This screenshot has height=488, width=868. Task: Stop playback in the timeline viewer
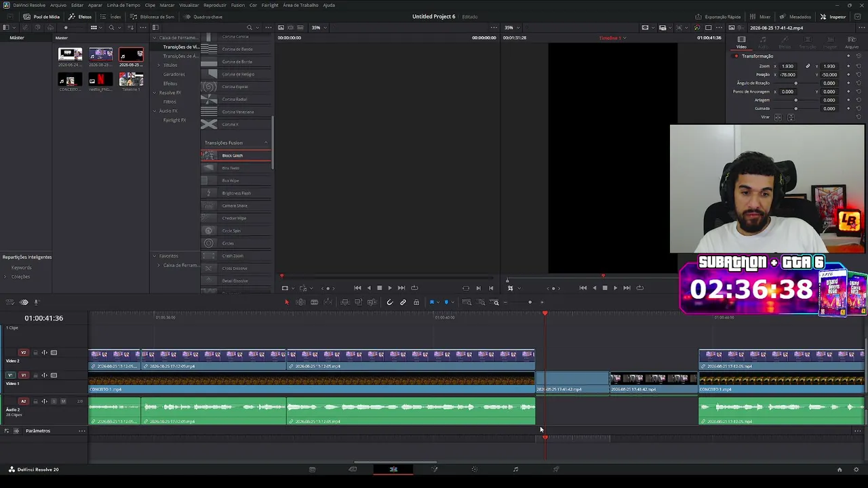coord(604,288)
